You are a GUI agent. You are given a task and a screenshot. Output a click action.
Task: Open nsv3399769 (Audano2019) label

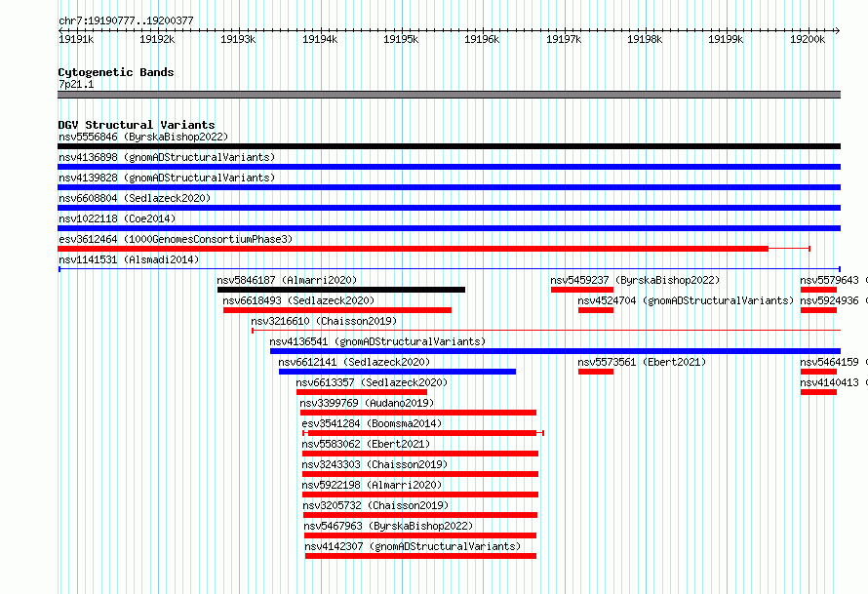[x=367, y=403]
